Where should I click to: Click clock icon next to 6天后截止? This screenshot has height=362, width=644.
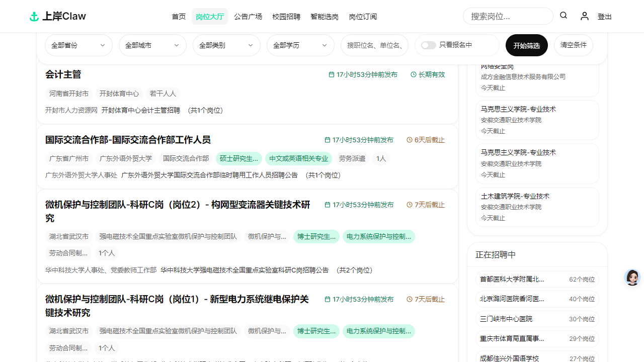410,140
